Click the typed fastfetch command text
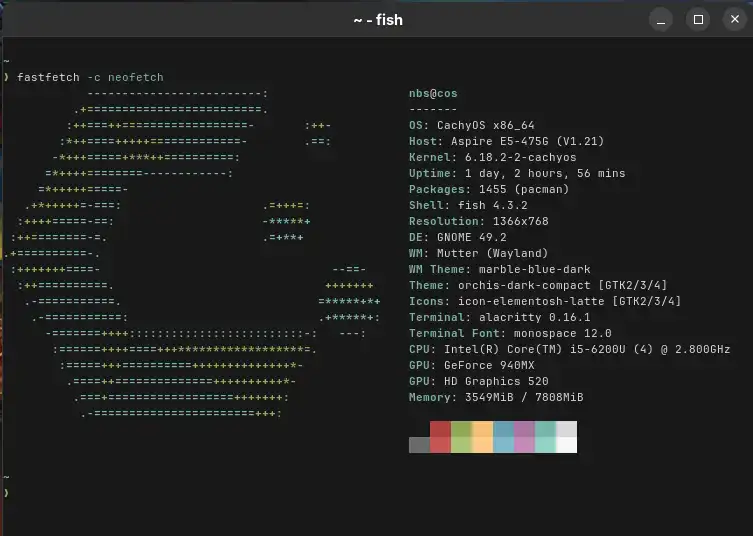753x536 pixels. click(90, 77)
